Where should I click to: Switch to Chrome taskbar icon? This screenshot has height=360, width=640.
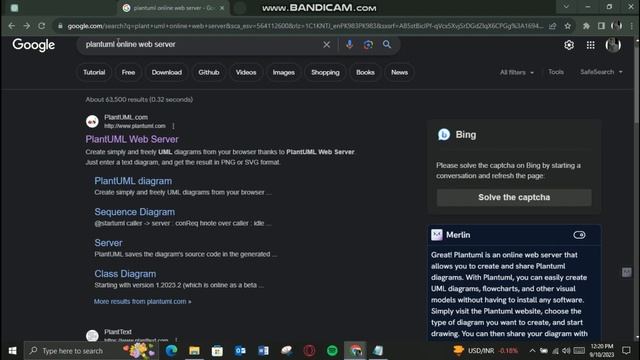(x=355, y=351)
